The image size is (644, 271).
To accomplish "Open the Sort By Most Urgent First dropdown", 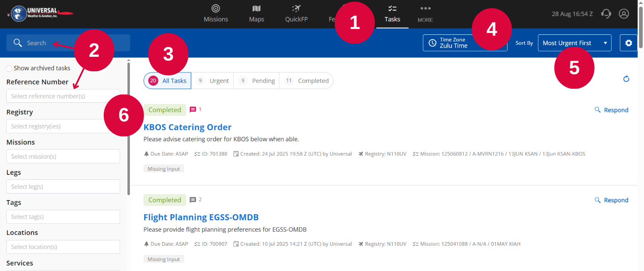I will click(574, 43).
